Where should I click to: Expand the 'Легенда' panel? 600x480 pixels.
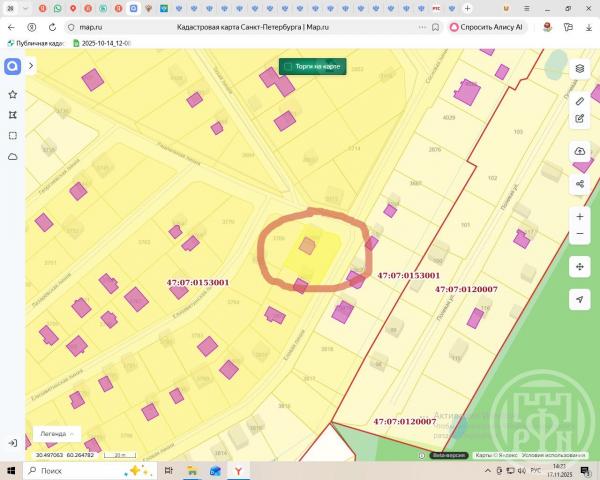(58, 434)
